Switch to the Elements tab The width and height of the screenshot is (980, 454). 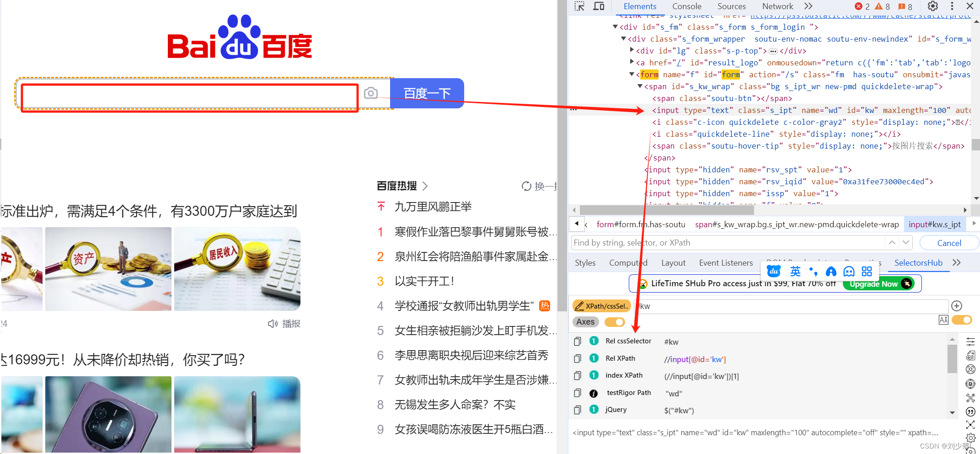pos(640,6)
